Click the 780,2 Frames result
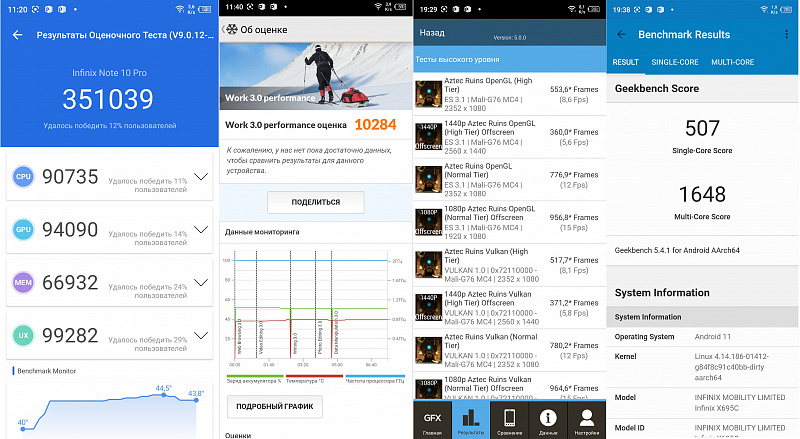This screenshot has height=439, width=800. point(574,346)
